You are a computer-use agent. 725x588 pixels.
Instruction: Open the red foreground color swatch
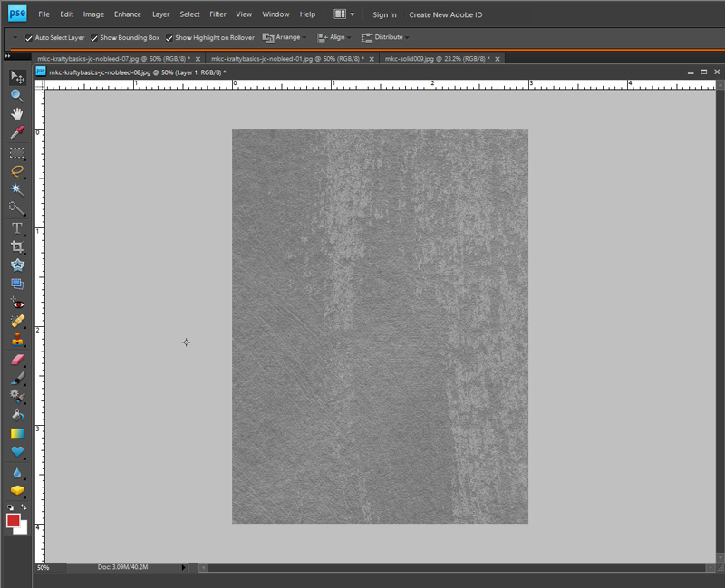click(13, 521)
